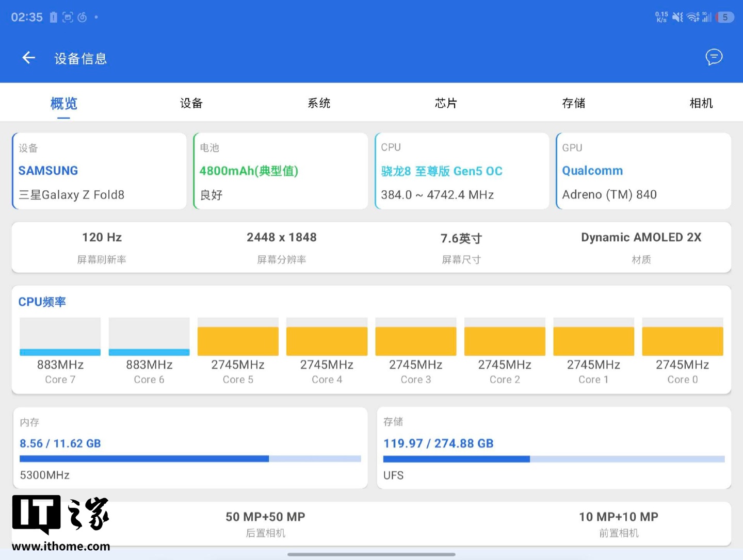743x560 pixels.
Task: Tap the Core 7 frequency bar
Action: (60, 337)
